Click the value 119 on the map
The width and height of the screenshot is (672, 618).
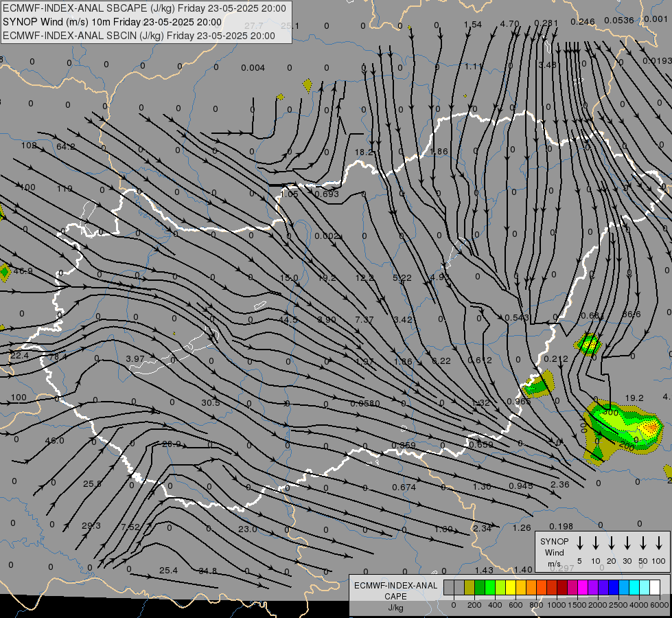click(x=65, y=189)
